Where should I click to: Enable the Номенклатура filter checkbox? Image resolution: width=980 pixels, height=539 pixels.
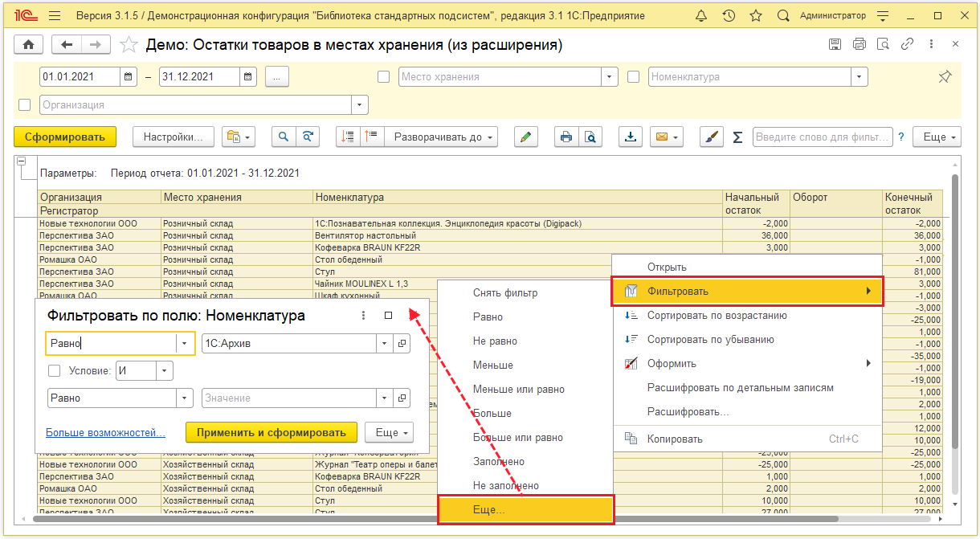click(633, 77)
